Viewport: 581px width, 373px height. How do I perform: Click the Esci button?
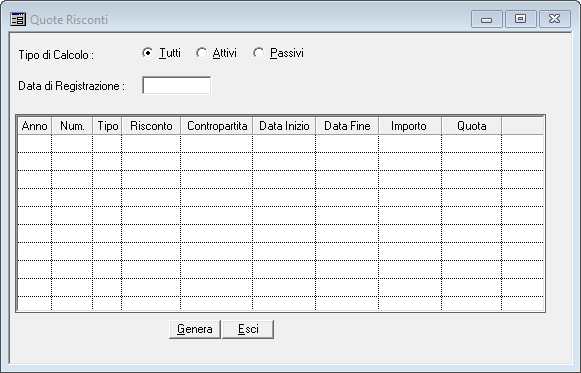[x=248, y=329]
